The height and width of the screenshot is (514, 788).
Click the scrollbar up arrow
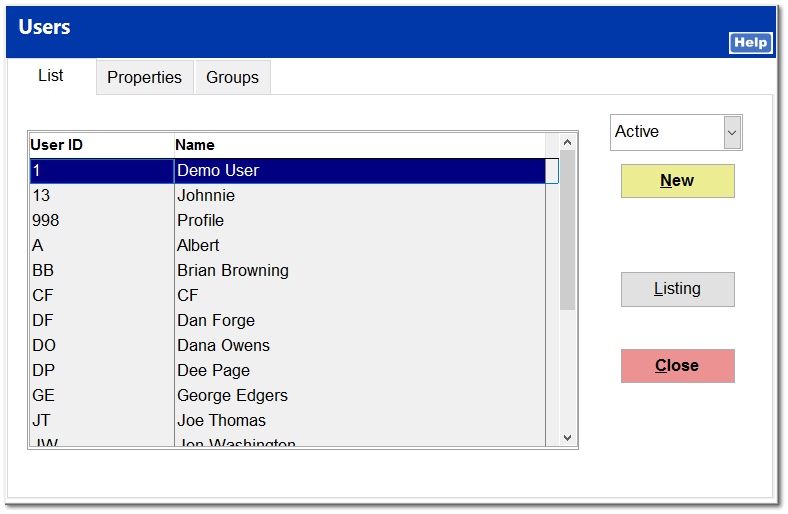coord(567,142)
